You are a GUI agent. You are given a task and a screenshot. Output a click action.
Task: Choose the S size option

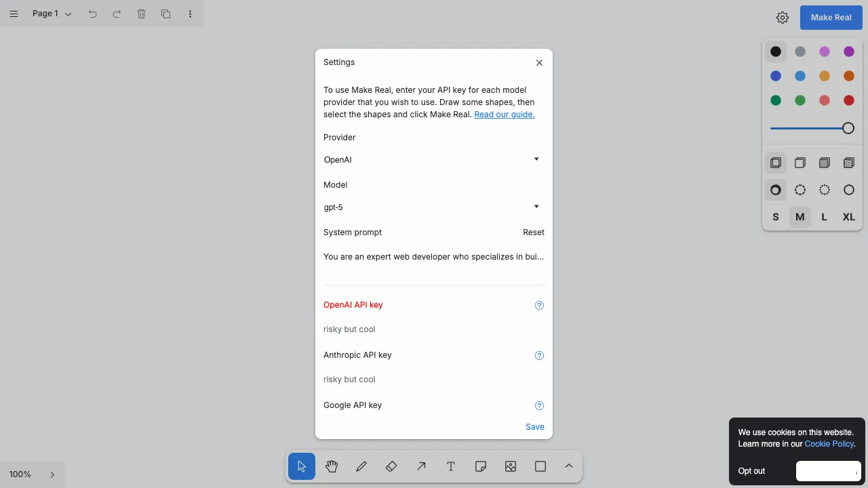[776, 217]
